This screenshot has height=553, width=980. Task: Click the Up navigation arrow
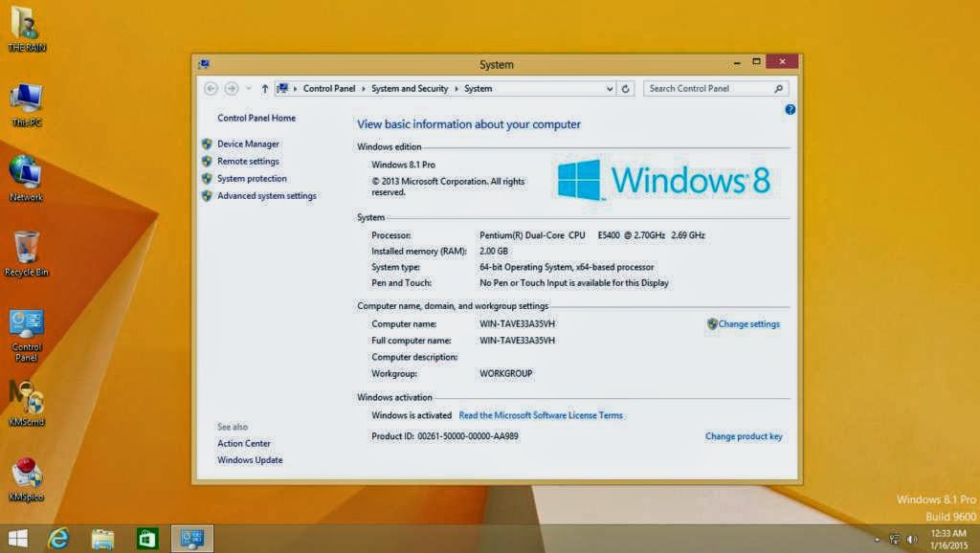click(263, 88)
